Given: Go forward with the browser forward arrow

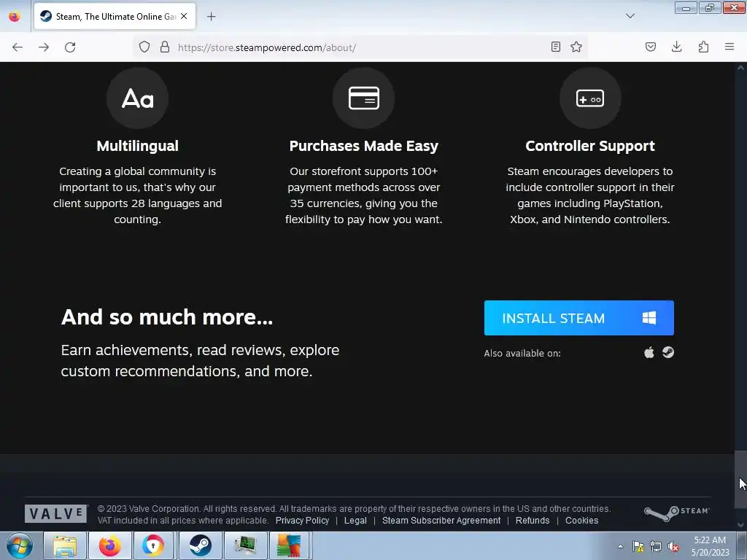Looking at the screenshot, I should click(44, 47).
